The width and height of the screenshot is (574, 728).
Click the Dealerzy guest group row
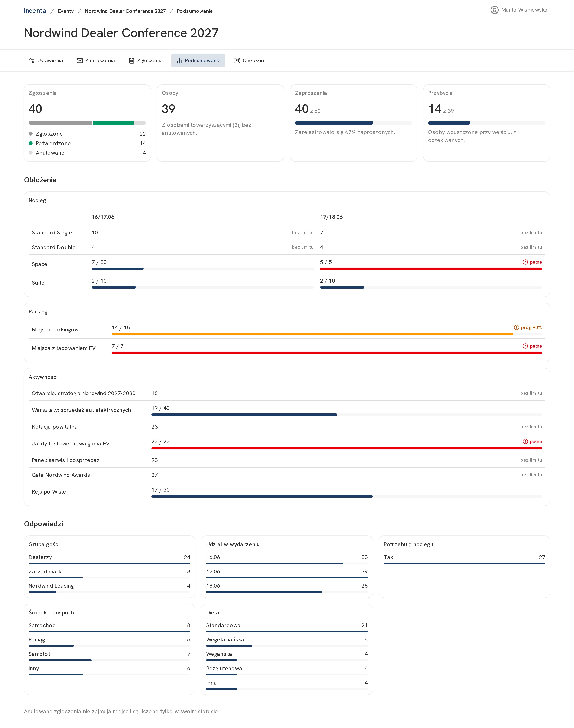click(109, 559)
